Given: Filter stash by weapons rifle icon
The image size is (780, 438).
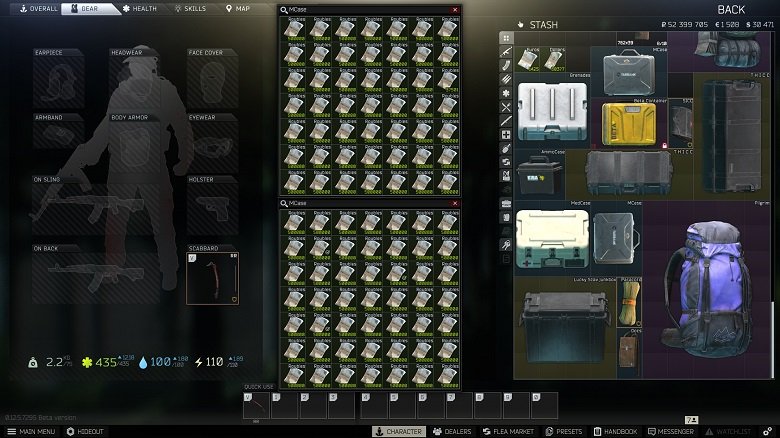Looking at the screenshot, I should [506, 51].
